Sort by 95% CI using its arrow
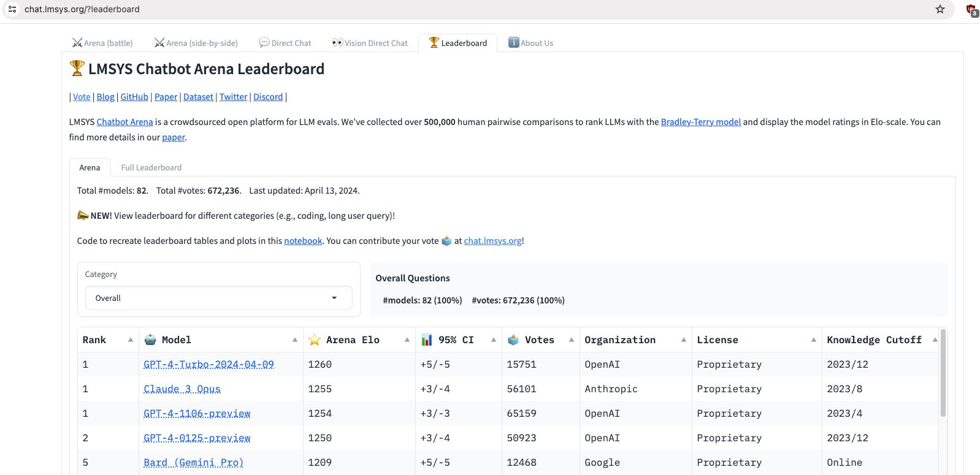The image size is (980, 475). [494, 340]
